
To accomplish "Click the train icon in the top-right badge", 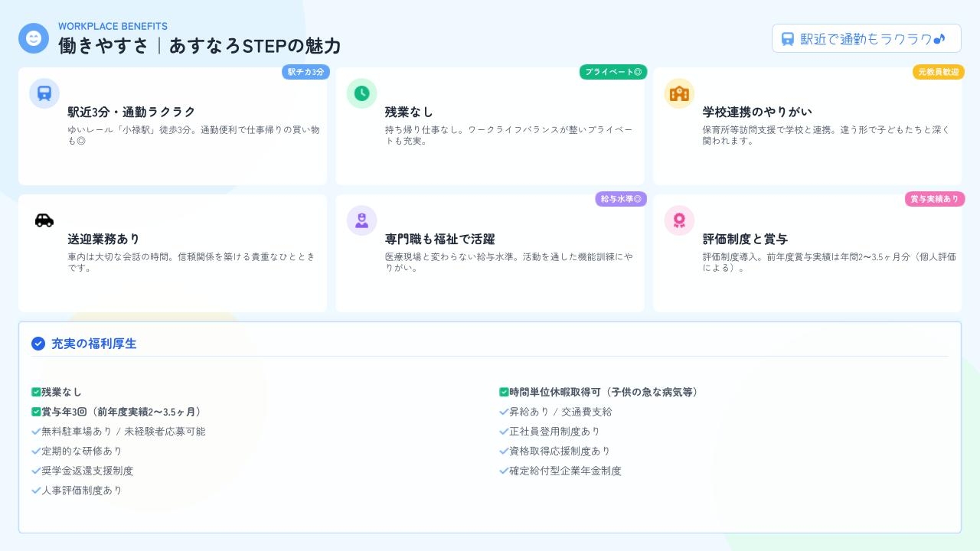I will [x=788, y=39].
